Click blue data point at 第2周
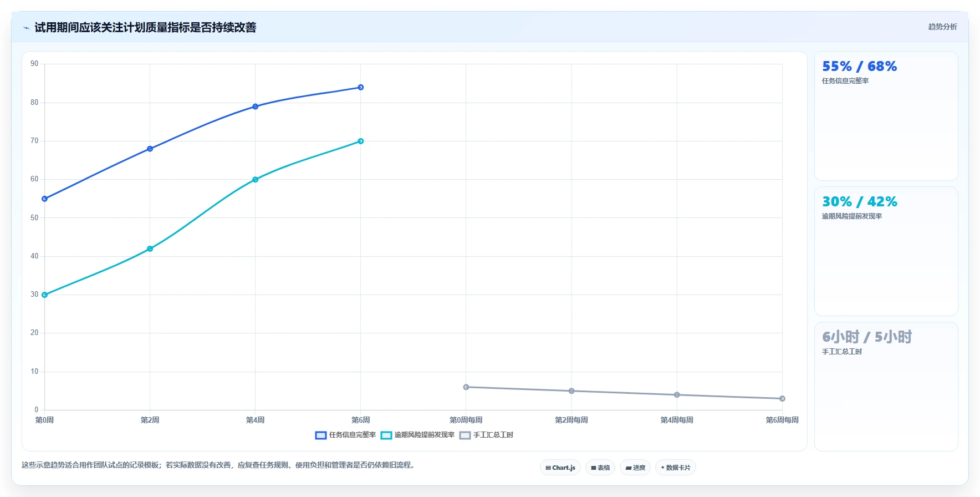 point(150,149)
